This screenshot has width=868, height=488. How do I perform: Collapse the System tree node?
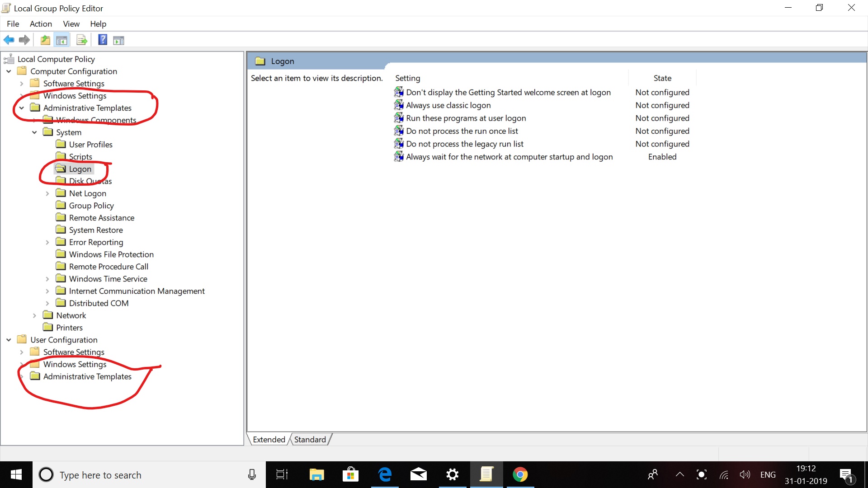point(34,132)
